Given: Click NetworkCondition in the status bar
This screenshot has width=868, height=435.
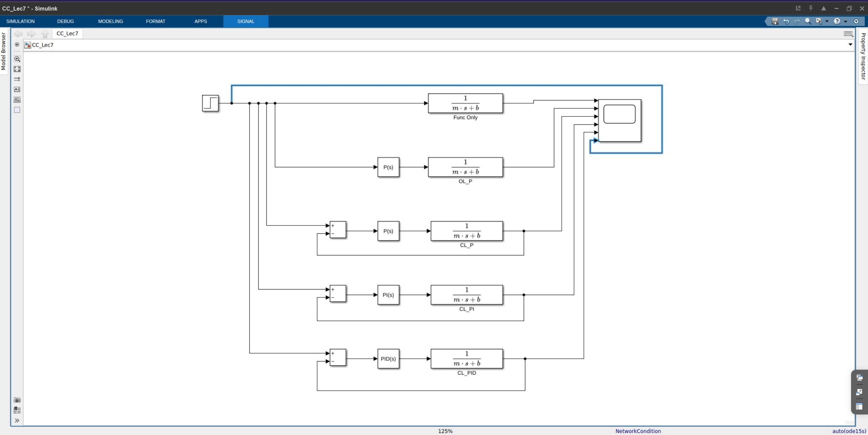Looking at the screenshot, I should [x=638, y=431].
